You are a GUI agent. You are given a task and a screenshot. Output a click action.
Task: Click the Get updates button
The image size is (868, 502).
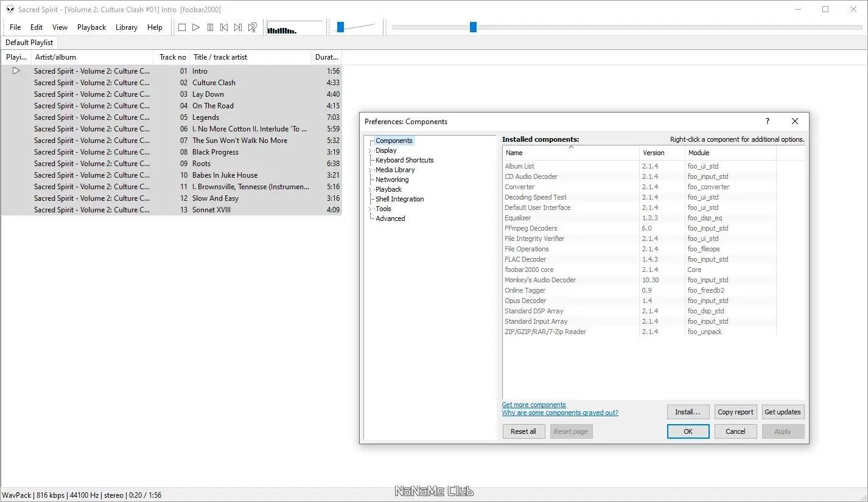click(x=783, y=412)
